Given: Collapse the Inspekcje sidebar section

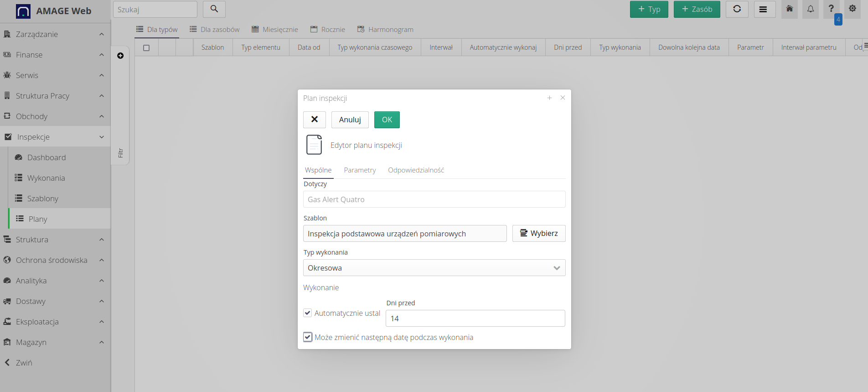Looking at the screenshot, I should (55, 137).
